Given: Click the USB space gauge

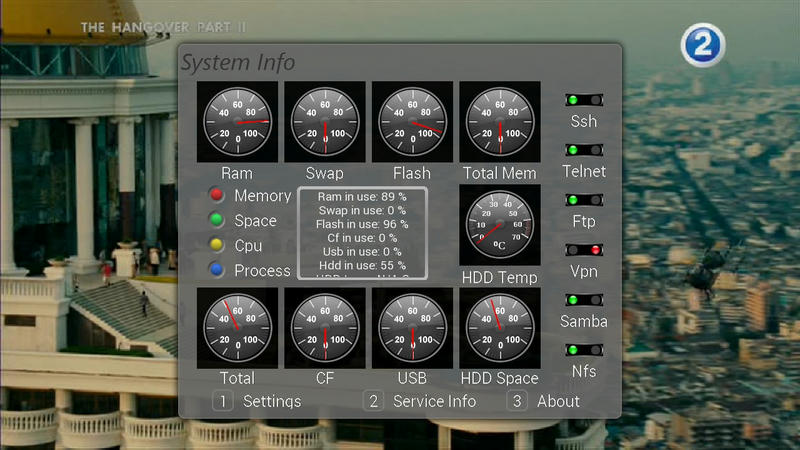Looking at the screenshot, I should pyautogui.click(x=412, y=328).
